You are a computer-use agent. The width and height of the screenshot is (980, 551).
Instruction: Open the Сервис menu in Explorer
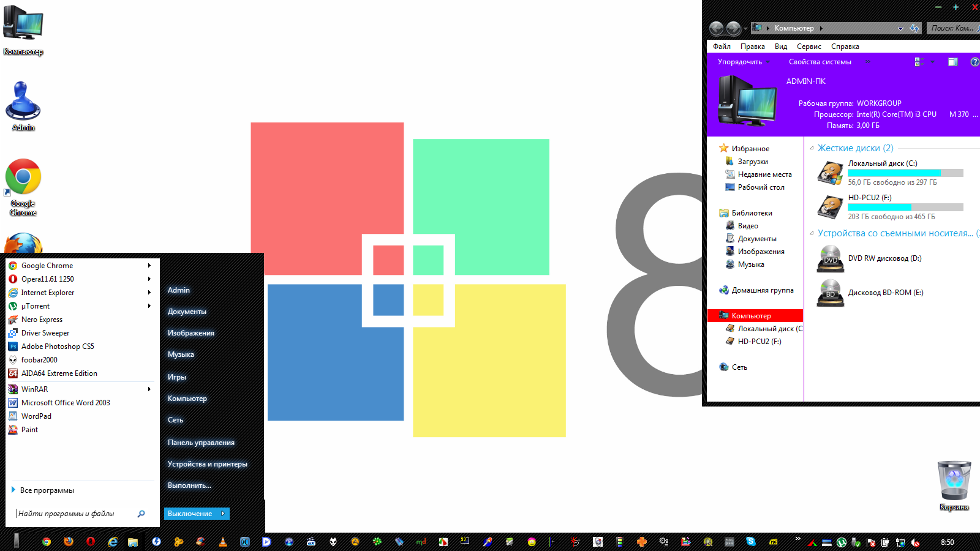809,47
